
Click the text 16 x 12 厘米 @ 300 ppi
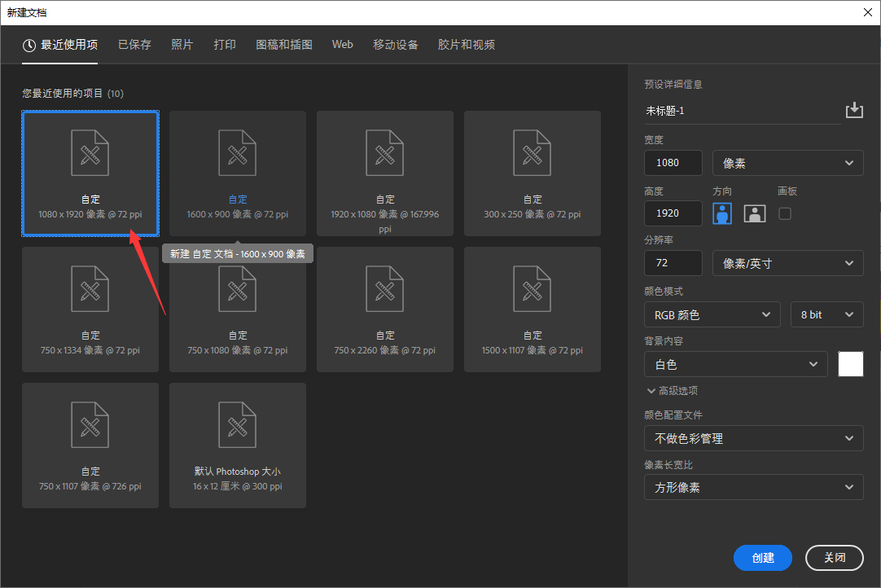[x=238, y=486]
